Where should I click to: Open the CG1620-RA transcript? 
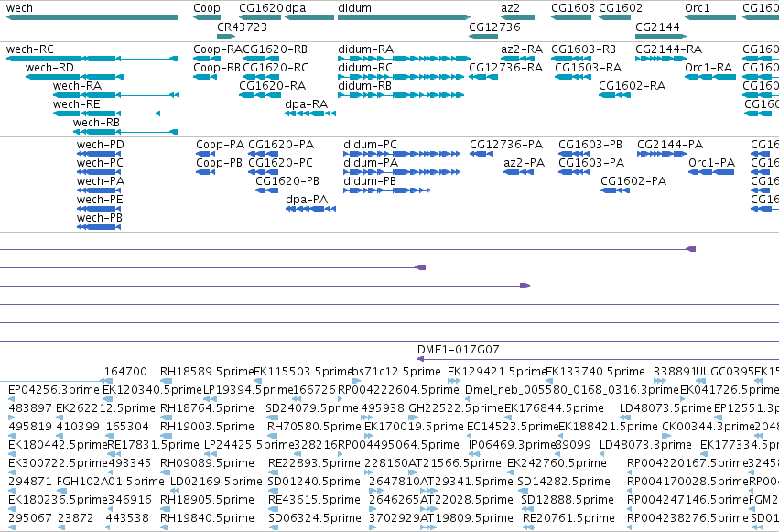coord(260,95)
